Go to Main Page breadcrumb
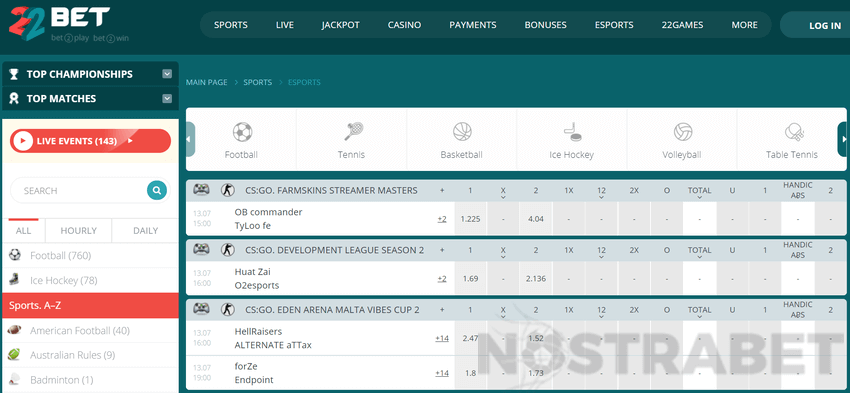Screen dimensions: 850x393 pyautogui.click(x=207, y=82)
